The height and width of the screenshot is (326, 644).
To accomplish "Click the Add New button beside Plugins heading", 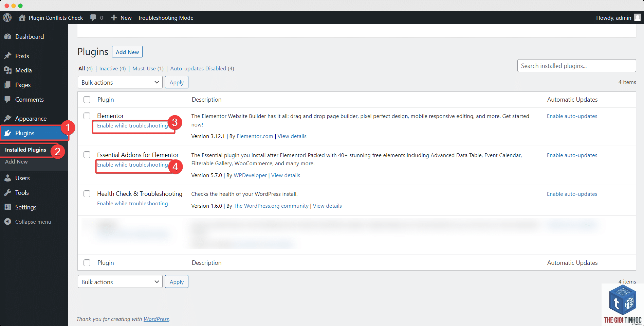I will (127, 52).
